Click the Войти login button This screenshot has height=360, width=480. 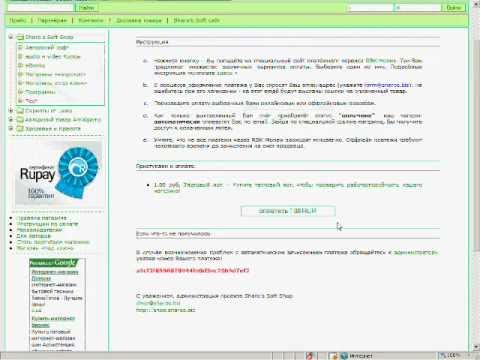click(454, 7)
